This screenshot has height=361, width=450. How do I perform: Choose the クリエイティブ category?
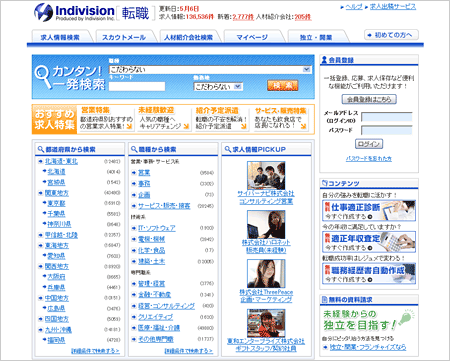tap(156, 317)
